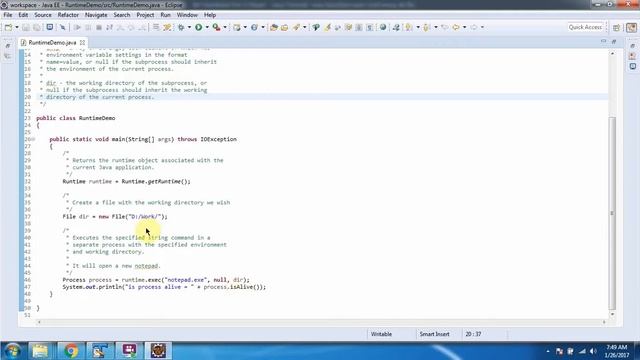Click the Next Annotation icon
Image resolution: width=640 pixels, height=360 pixels.
(409, 27)
